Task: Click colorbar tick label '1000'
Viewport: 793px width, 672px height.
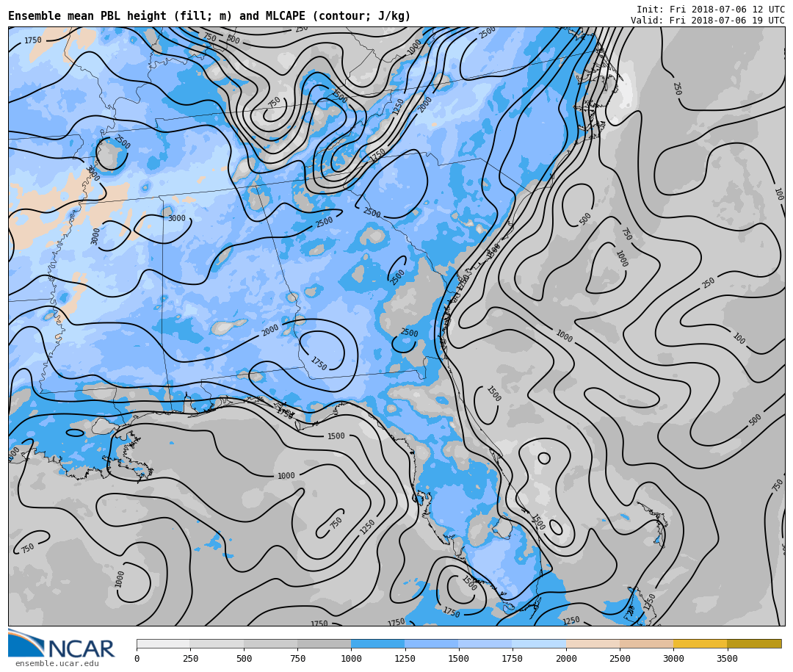Action: [351, 658]
